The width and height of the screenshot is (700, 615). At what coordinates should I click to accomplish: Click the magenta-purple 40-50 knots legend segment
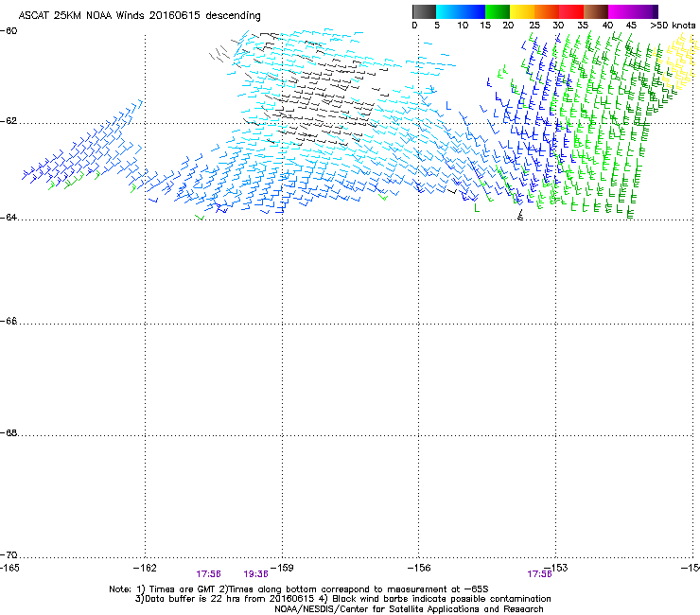pos(633,11)
